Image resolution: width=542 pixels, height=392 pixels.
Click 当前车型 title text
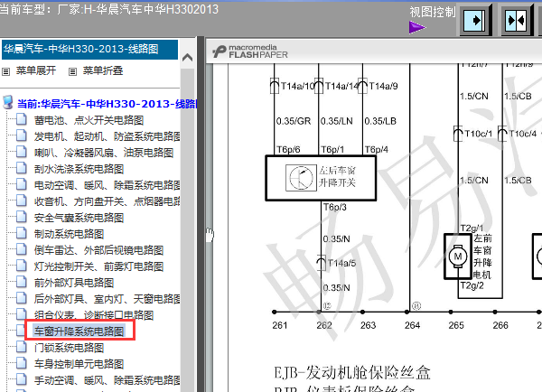[109, 9]
